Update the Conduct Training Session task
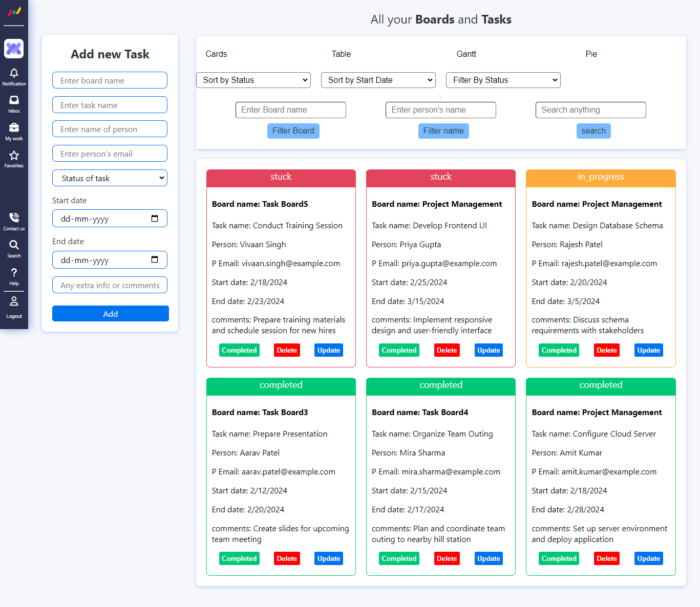Image resolution: width=700 pixels, height=607 pixels. click(x=329, y=350)
